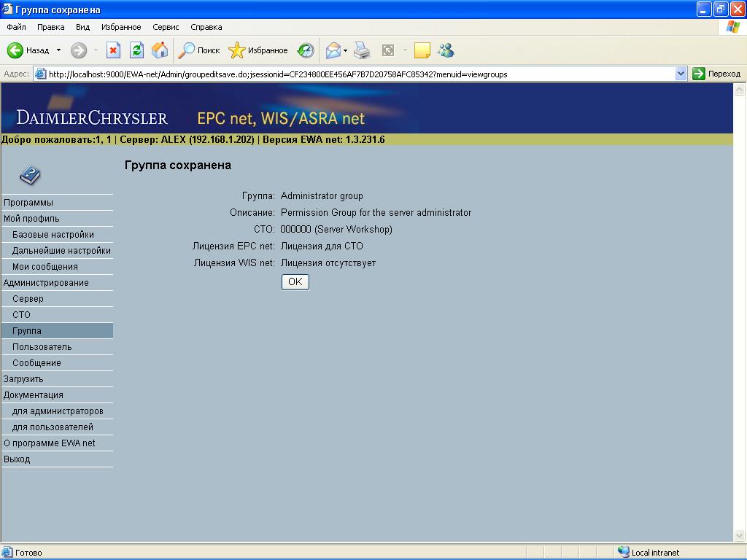
Task: Open the Back button history dropdown
Action: point(58,50)
